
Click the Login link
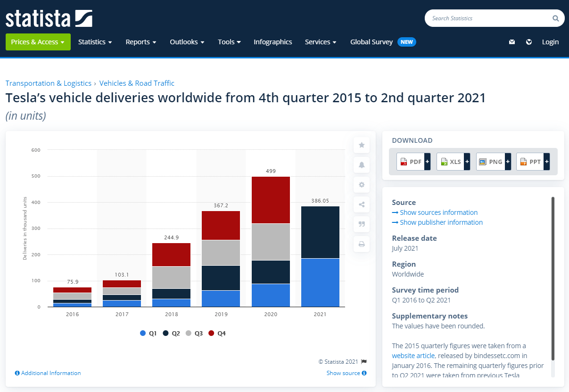[x=550, y=42]
